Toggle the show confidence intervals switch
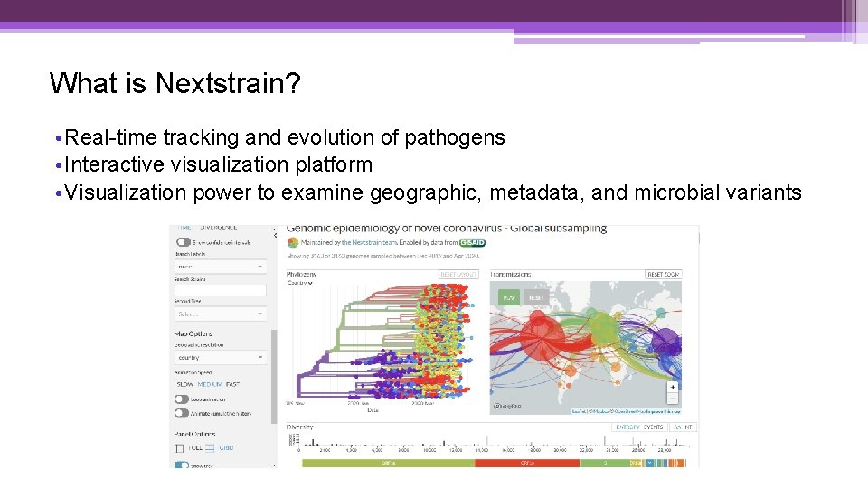 184,242
